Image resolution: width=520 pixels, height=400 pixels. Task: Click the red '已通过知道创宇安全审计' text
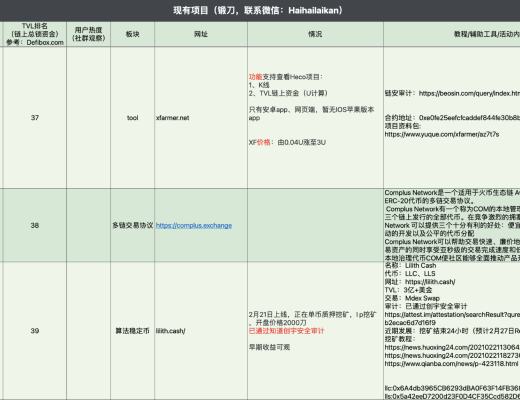(286, 331)
